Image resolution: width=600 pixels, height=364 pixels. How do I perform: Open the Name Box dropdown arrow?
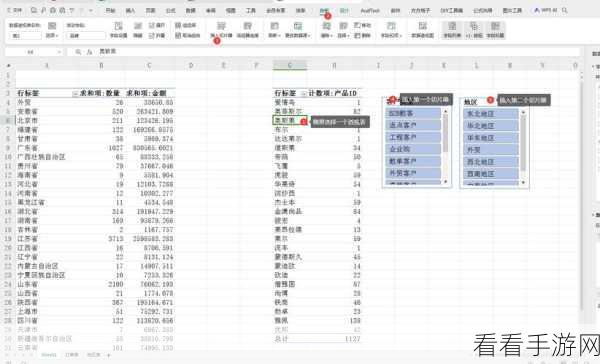(59, 52)
